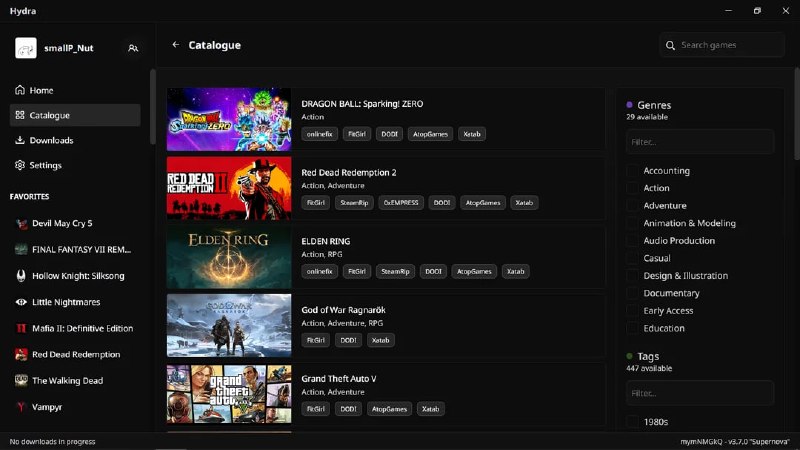Viewport: 800px width, 450px height.
Task: Click the catalogue page scrollbar at right
Action: (797, 114)
